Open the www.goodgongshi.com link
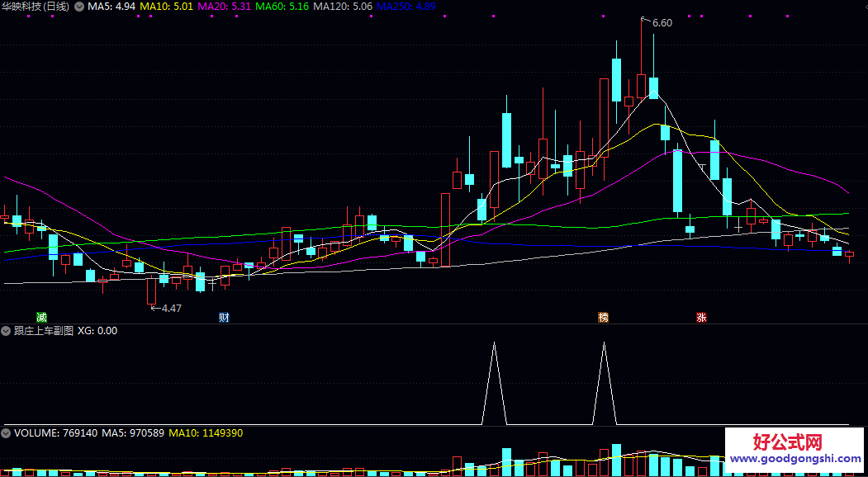This screenshot has width=868, height=477. point(795,459)
